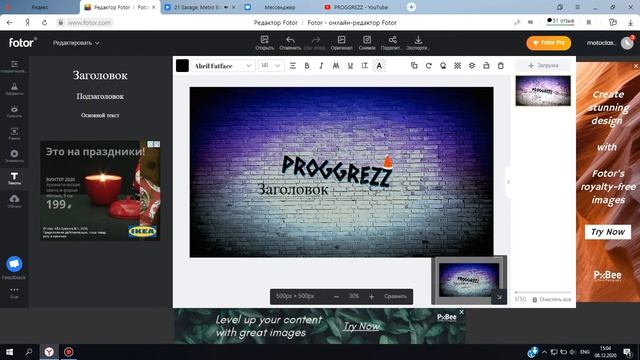Share the design via Поделиться

(392, 42)
